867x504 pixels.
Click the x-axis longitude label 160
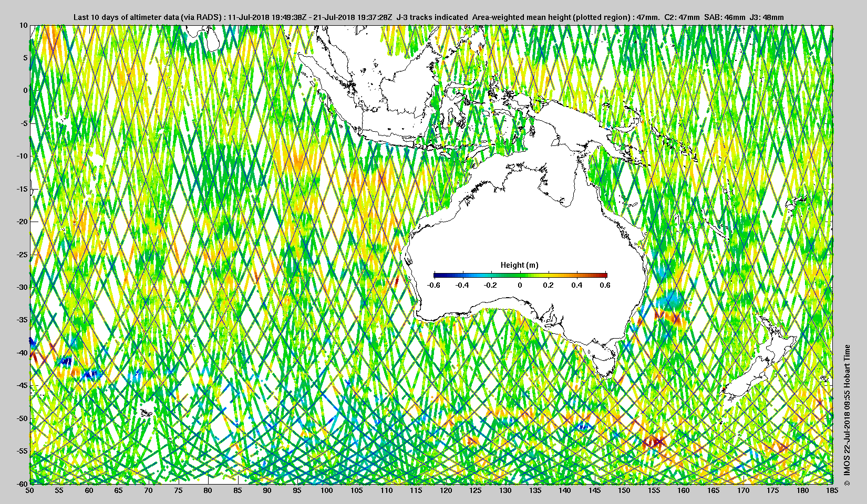pos(684,490)
